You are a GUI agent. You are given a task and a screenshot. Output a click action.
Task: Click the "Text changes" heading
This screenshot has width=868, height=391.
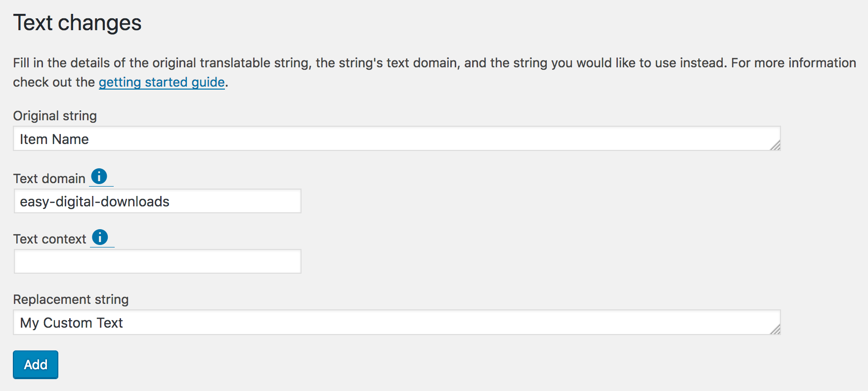[x=77, y=23]
